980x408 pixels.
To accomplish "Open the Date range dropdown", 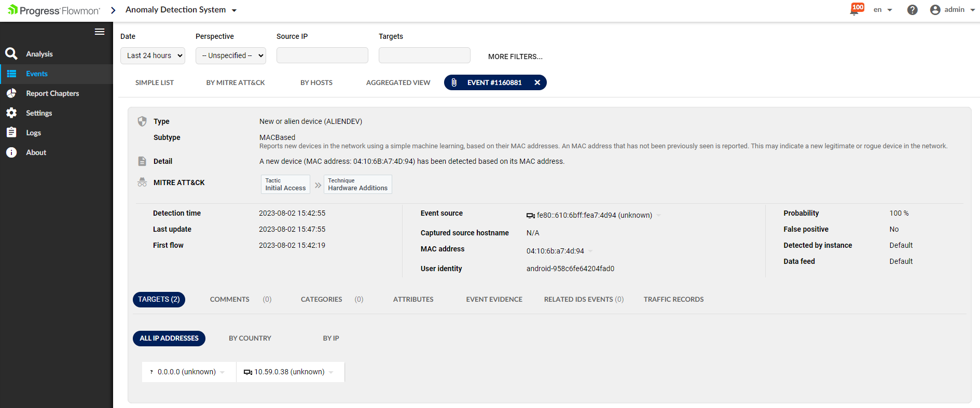I will click(x=153, y=55).
